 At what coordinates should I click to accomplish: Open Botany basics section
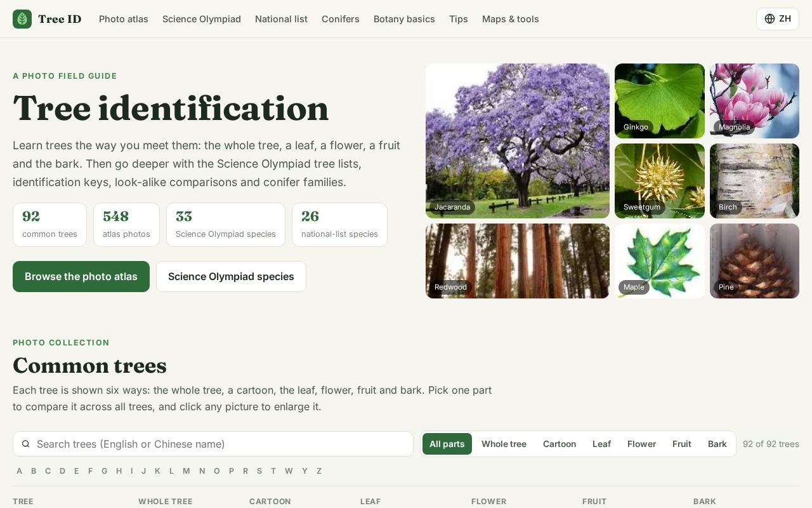click(x=404, y=19)
